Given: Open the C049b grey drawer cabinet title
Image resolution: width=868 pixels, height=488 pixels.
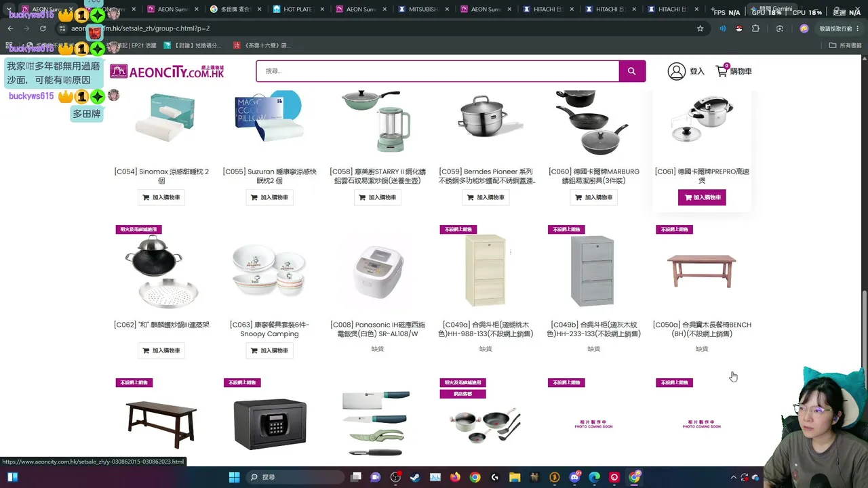Looking at the screenshot, I should pyautogui.click(x=594, y=329).
